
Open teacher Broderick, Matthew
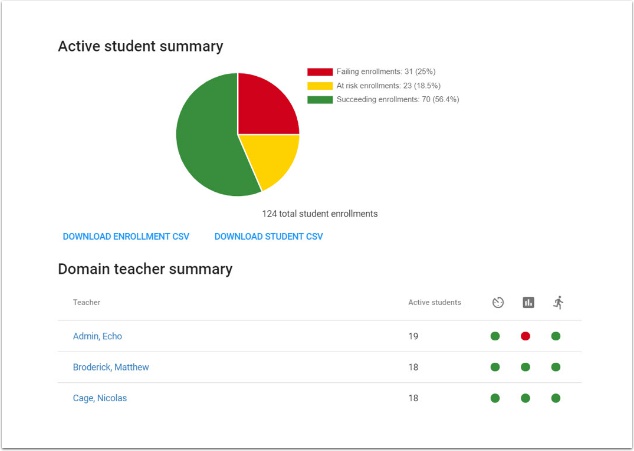point(111,367)
